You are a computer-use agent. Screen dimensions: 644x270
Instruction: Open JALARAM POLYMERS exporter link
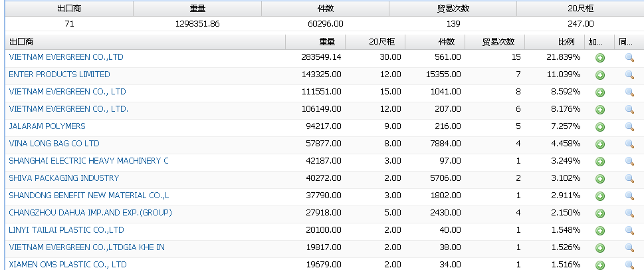tap(47, 126)
